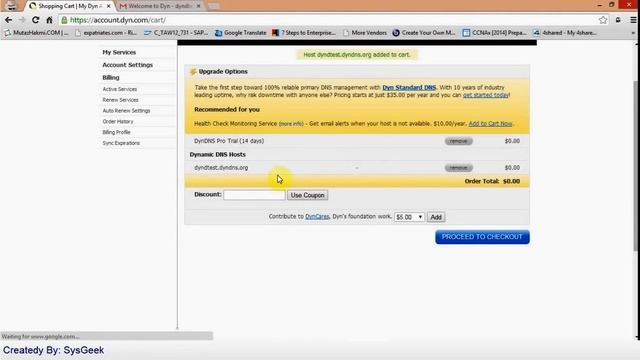Screen dimensions: 640x360
Task: Remove dyndtest.dyndns.org host from cart
Action: pyautogui.click(x=458, y=168)
